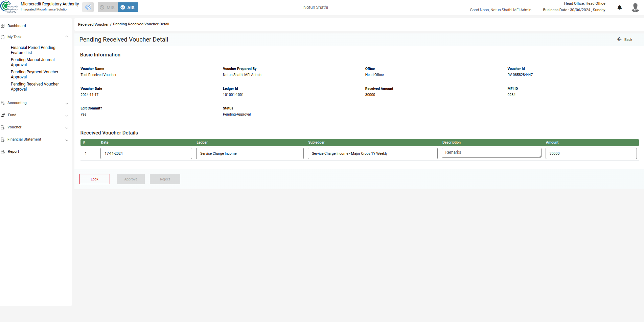Open Pending Payment Voucher Approval
This screenshot has width=644, height=322.
click(34, 74)
